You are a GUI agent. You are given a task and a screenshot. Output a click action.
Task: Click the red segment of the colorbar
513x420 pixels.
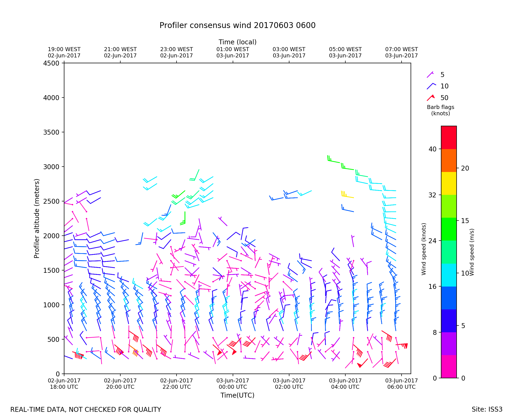point(449,137)
